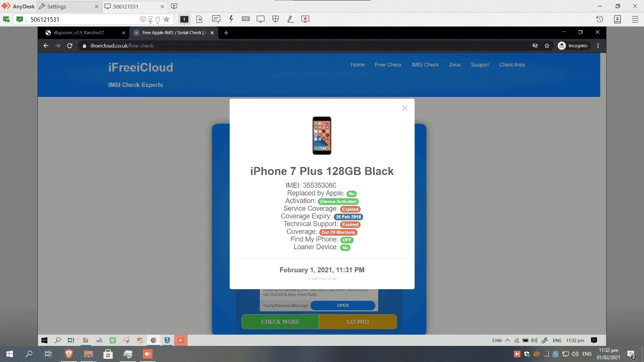644x362 pixels.
Task: Open the AnyDesk address book icon
Action: tap(617, 19)
